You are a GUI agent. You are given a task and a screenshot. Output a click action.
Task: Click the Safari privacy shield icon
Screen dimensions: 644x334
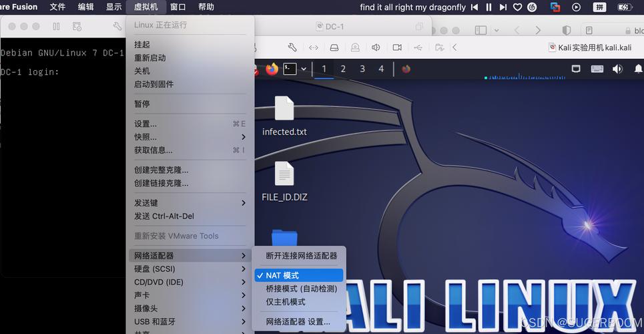[567, 30]
